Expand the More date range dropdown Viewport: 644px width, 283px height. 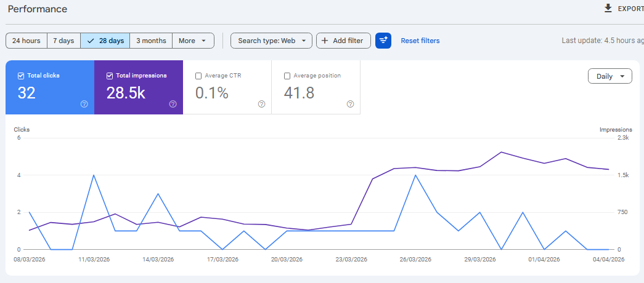(x=193, y=41)
